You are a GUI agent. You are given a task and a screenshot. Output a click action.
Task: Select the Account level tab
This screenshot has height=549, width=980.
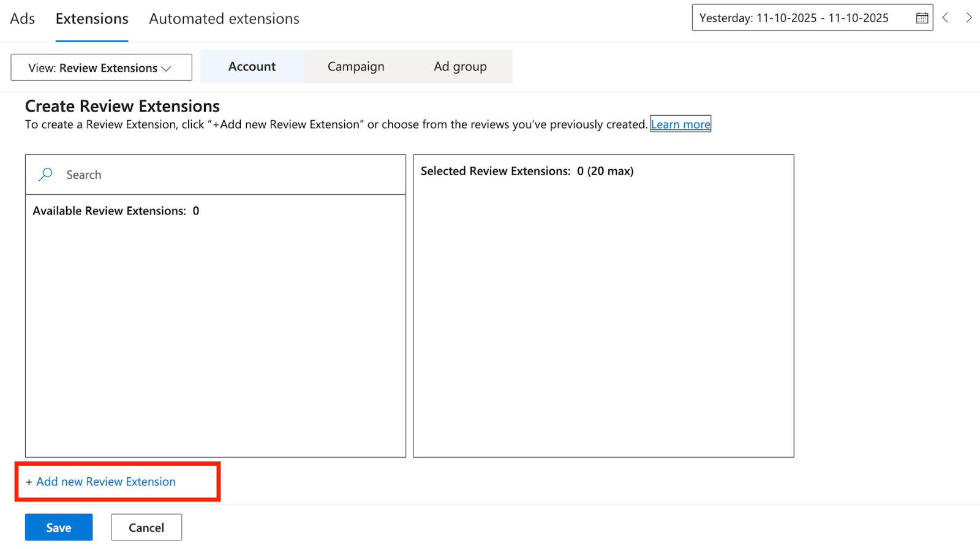click(252, 67)
